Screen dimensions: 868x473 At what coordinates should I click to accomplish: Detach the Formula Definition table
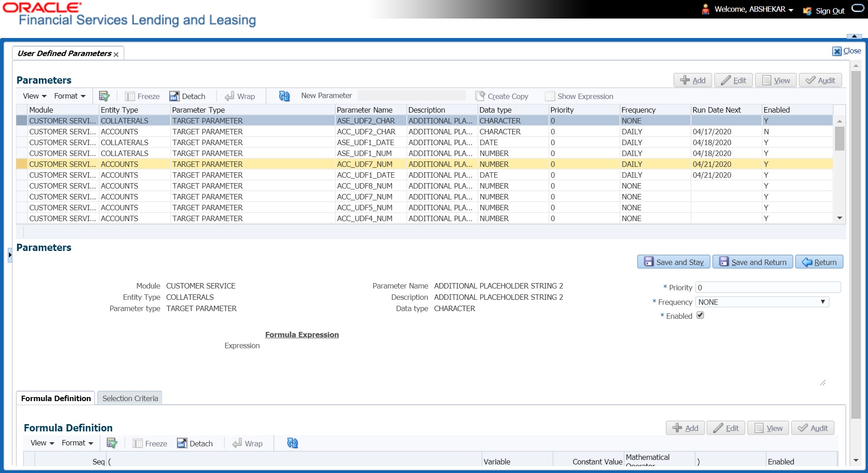click(x=195, y=444)
